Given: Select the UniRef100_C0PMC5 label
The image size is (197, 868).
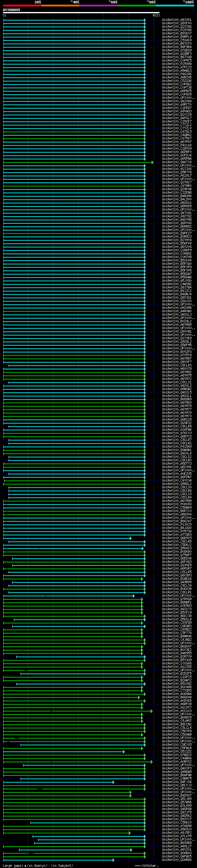Looking at the screenshot, I should (176, 60).
